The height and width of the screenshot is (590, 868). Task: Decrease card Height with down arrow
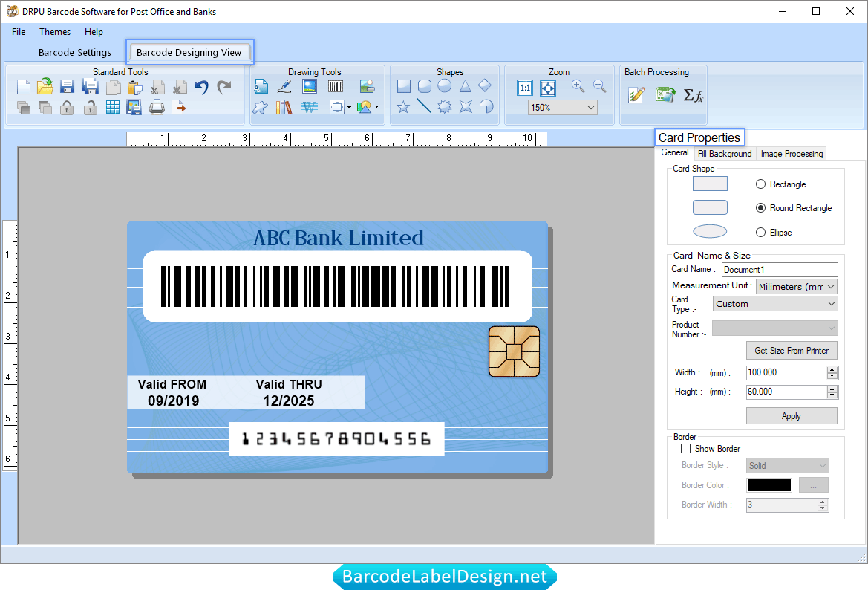[832, 395]
